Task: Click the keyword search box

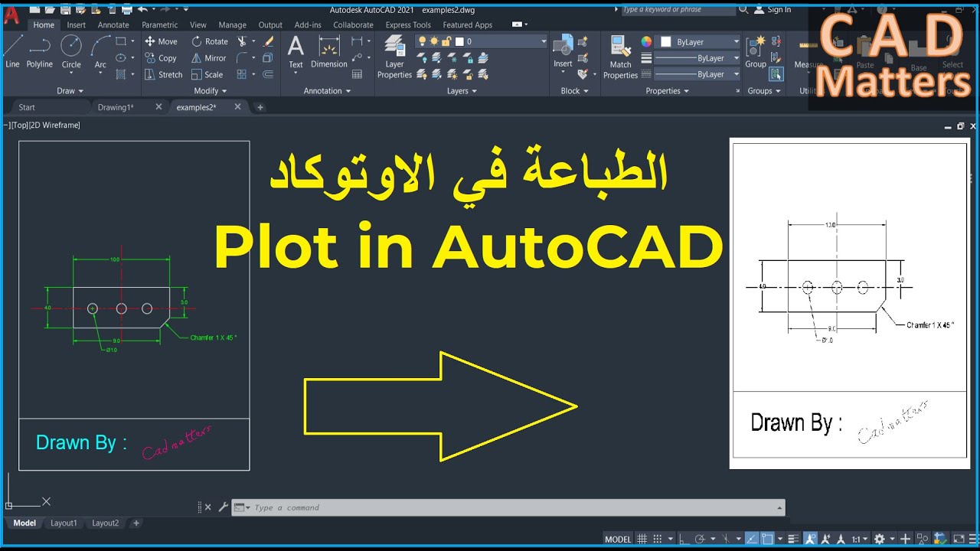Action: click(x=678, y=9)
